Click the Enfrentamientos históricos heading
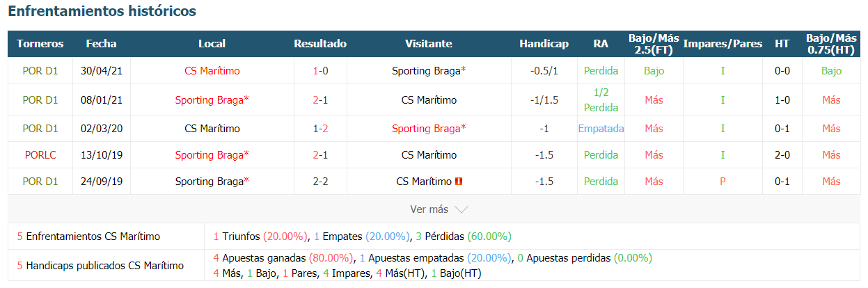 (102, 11)
